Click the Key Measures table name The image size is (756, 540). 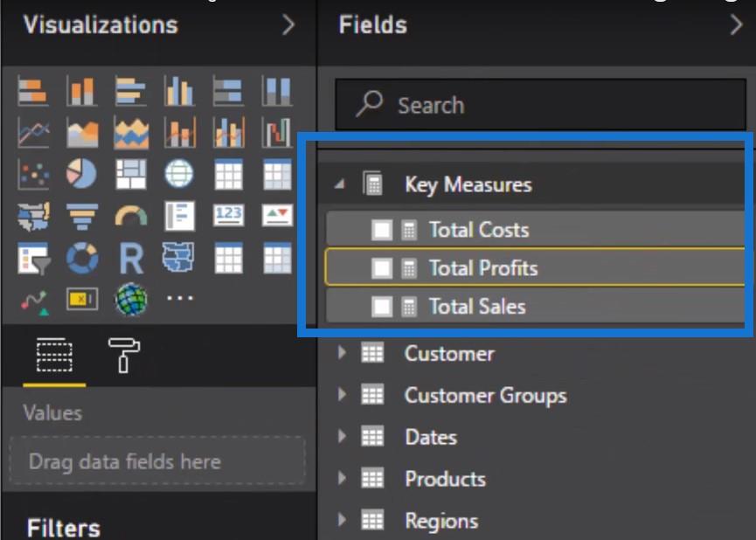click(x=468, y=184)
